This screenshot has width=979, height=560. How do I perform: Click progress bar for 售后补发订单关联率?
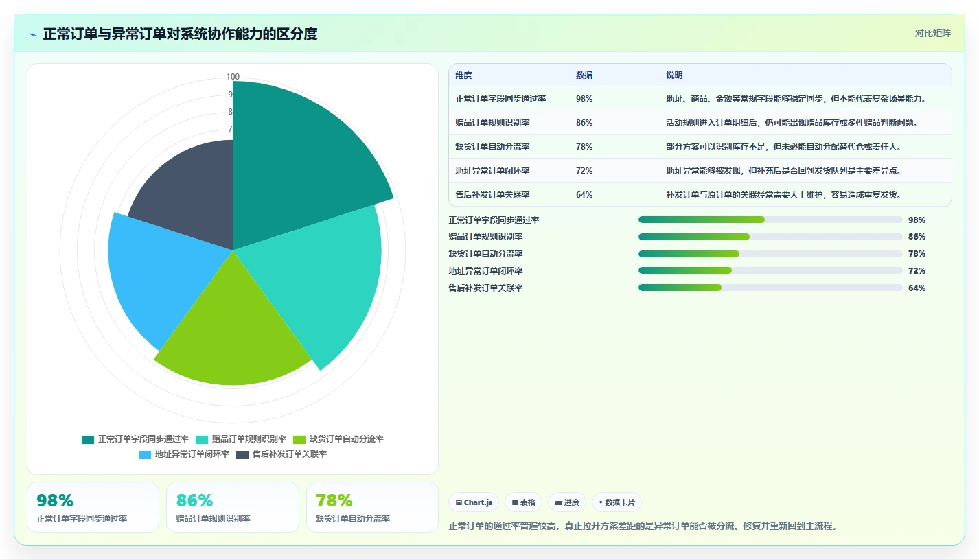[x=770, y=288]
